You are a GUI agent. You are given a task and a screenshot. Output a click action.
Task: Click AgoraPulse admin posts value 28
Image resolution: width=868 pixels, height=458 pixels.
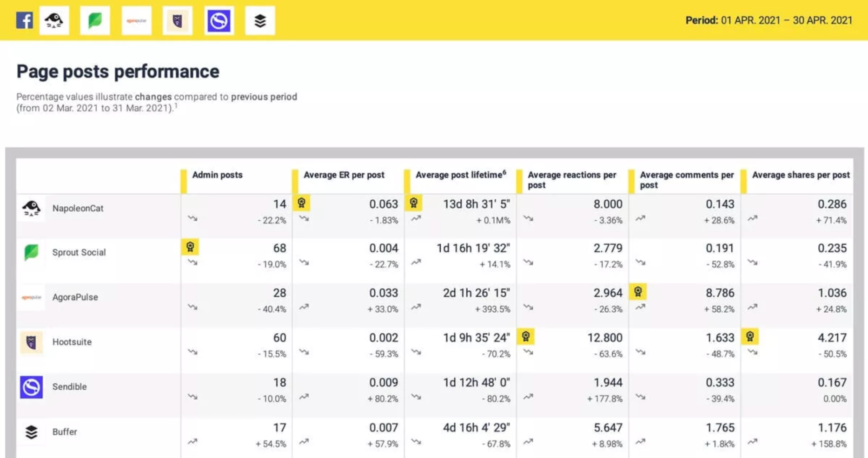point(279,293)
